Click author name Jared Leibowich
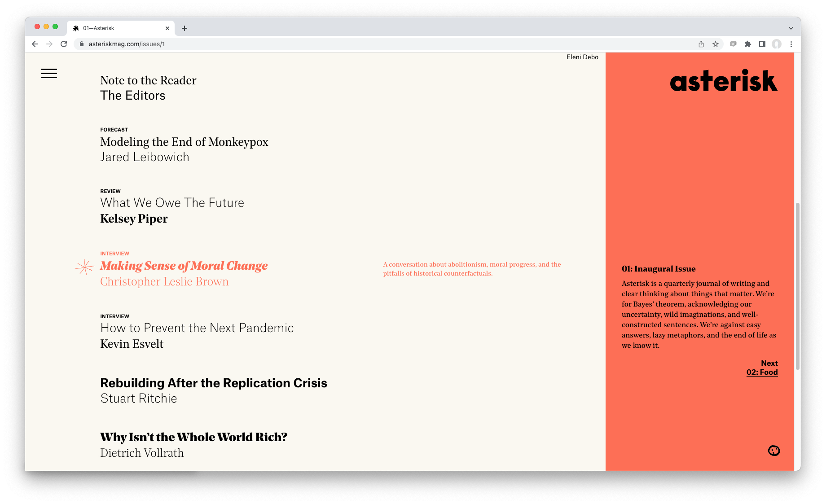This screenshot has height=504, width=826. coord(145,157)
